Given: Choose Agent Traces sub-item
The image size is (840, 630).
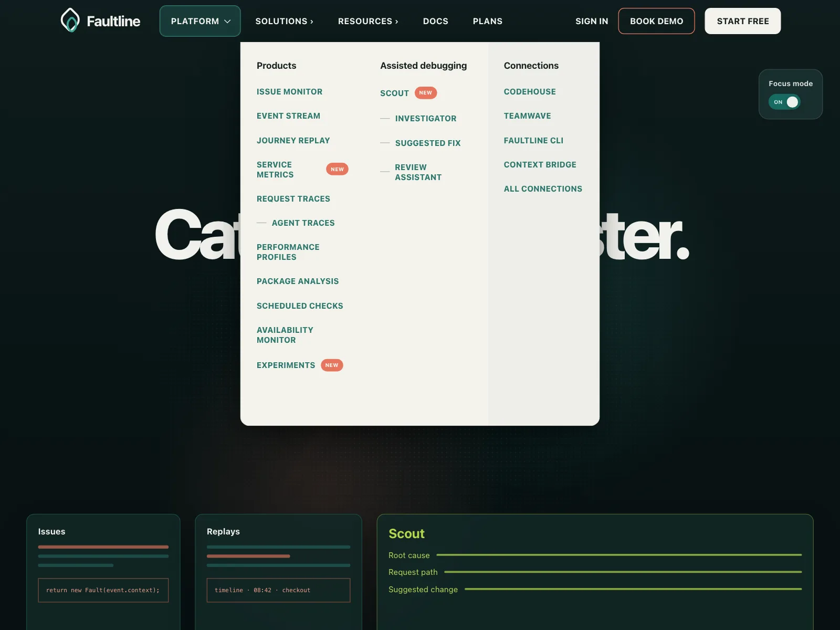Looking at the screenshot, I should [303, 223].
